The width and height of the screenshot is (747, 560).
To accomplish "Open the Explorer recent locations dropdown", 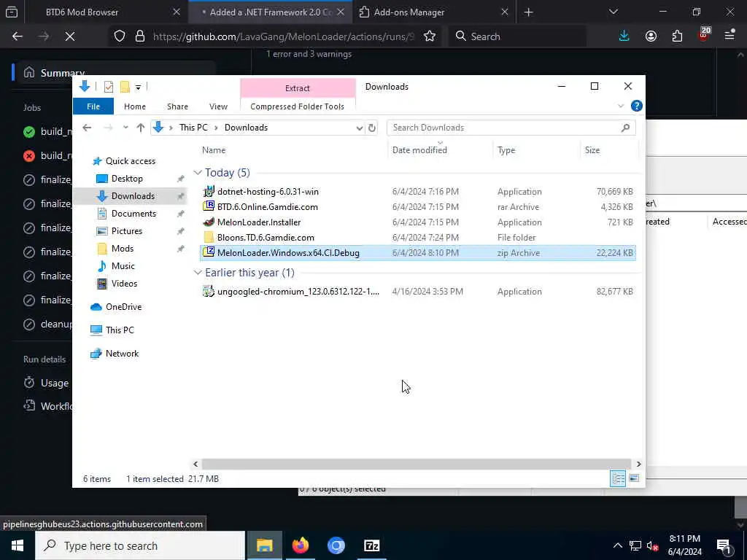I will (x=125, y=127).
